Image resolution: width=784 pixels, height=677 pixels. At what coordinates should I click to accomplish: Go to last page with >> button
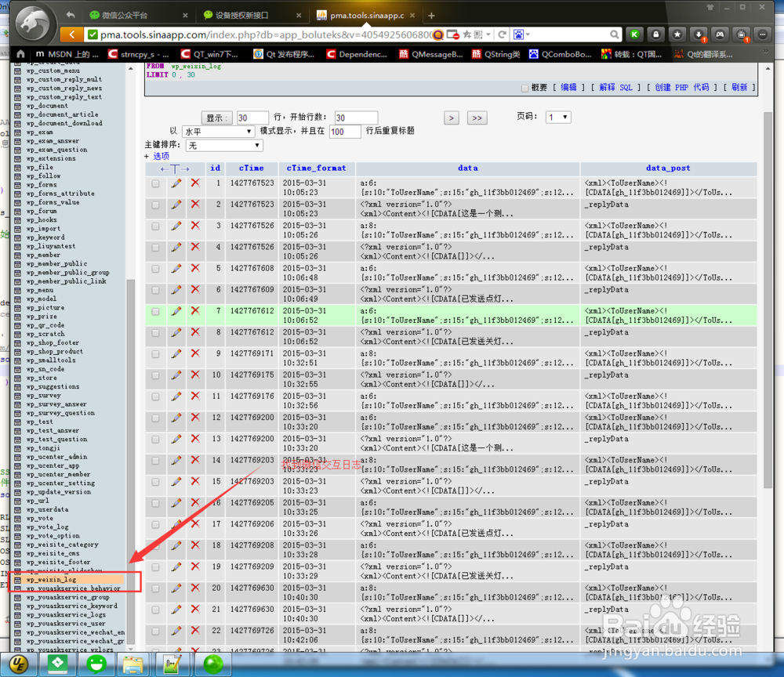(477, 118)
